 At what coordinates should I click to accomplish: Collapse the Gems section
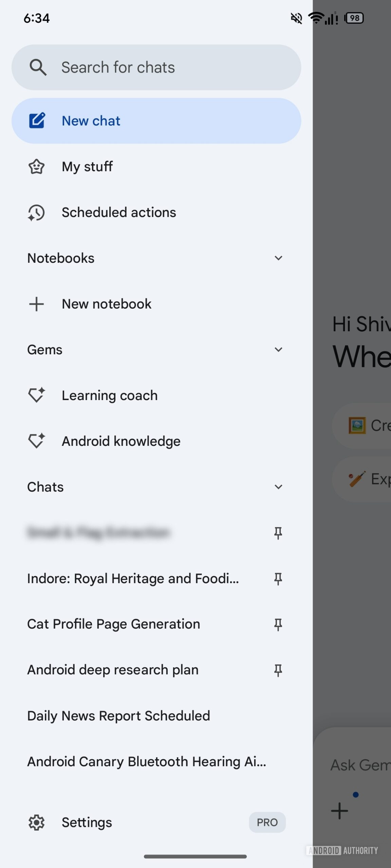(x=278, y=349)
